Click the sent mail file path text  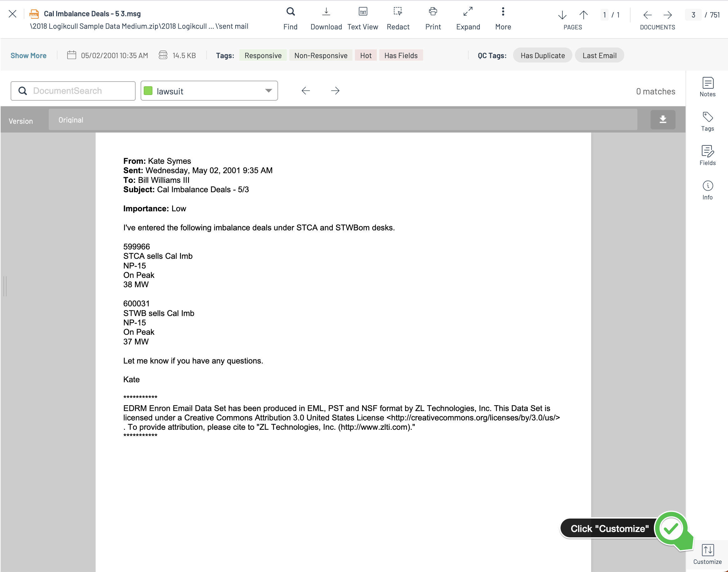pyautogui.click(x=139, y=27)
